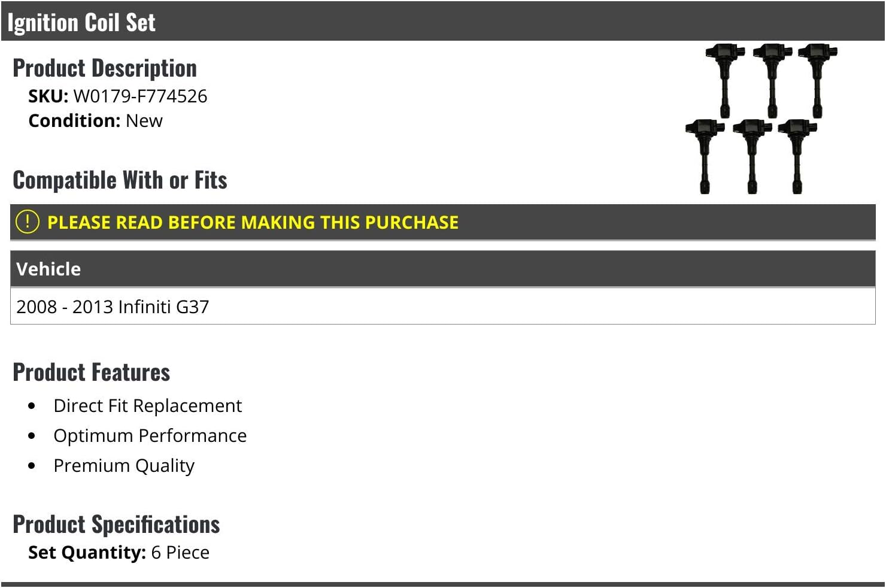The height and width of the screenshot is (588, 886).
Task: Click the 'Please read before making this purchase' banner
Action: 253,223
